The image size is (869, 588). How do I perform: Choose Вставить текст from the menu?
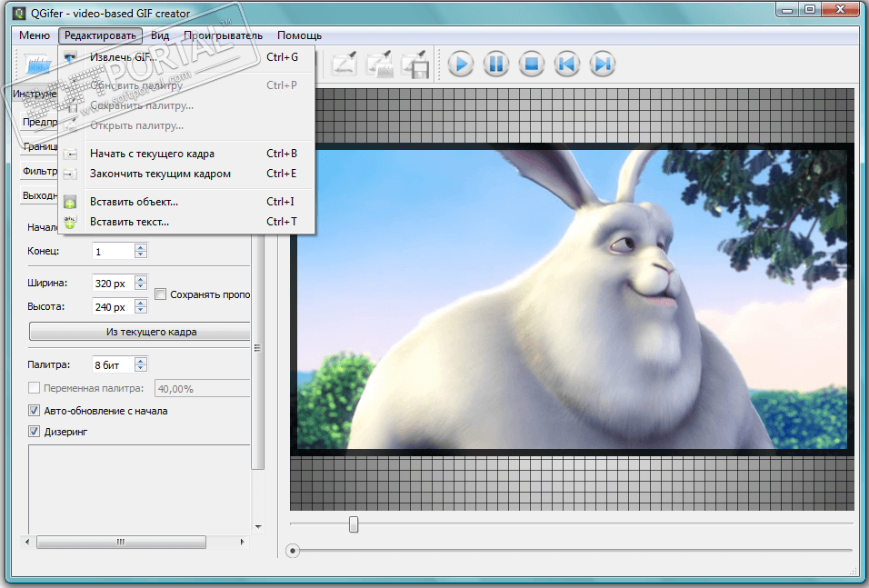click(x=129, y=222)
